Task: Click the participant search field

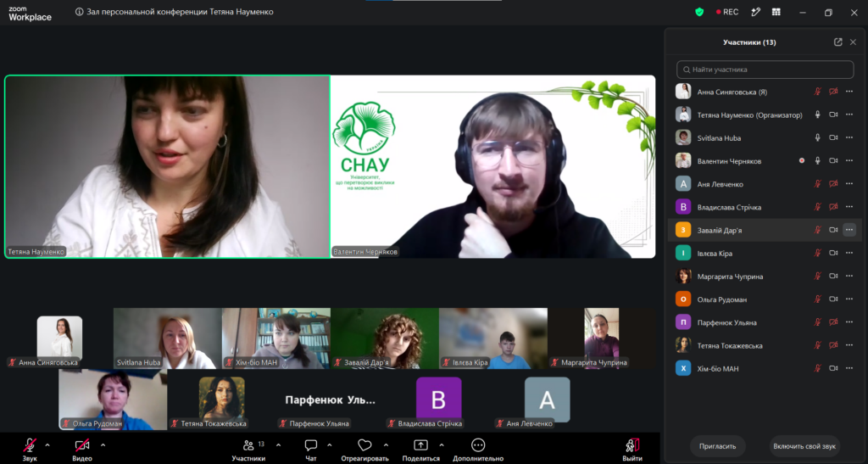Action: [x=765, y=70]
